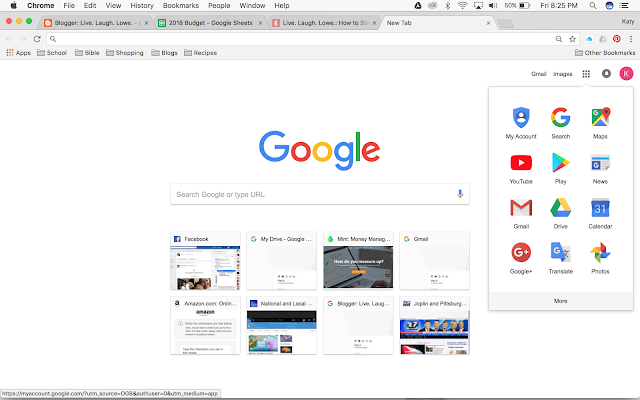Click the zoom magnifier in address bar

559,39
